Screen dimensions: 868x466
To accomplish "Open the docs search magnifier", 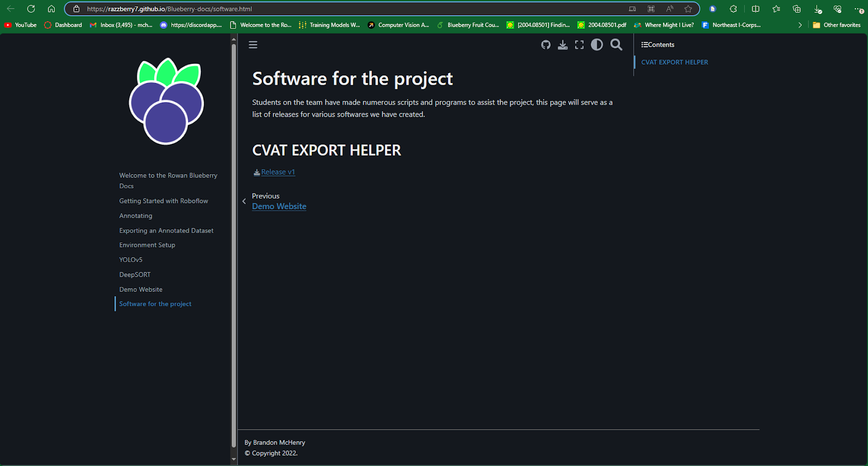I will tap(616, 45).
